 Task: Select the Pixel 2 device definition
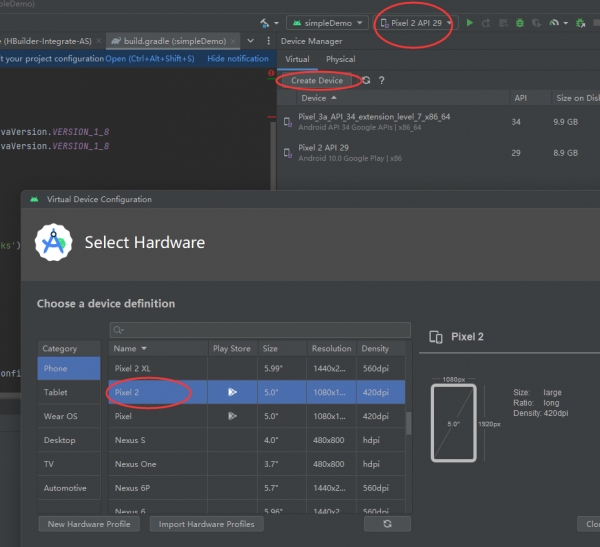(x=257, y=392)
